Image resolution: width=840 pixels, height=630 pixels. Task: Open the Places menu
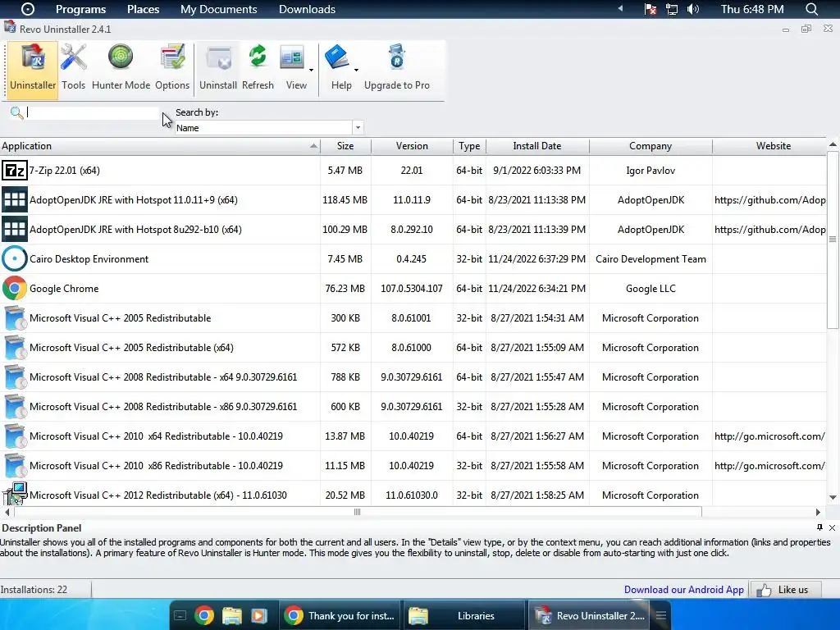[143, 9]
